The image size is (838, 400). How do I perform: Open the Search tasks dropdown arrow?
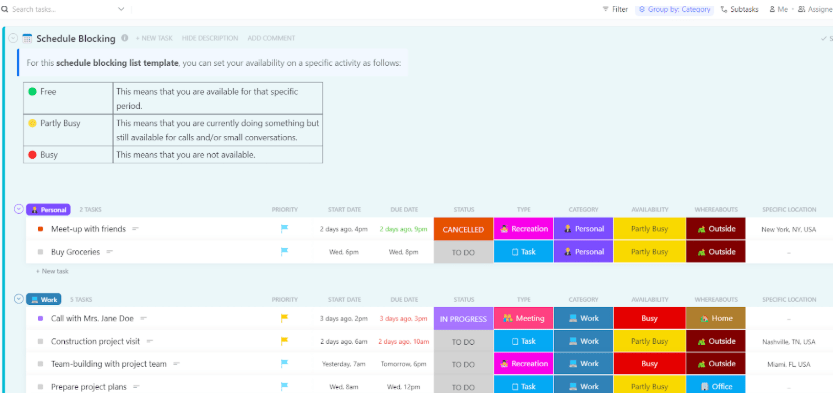(x=121, y=9)
